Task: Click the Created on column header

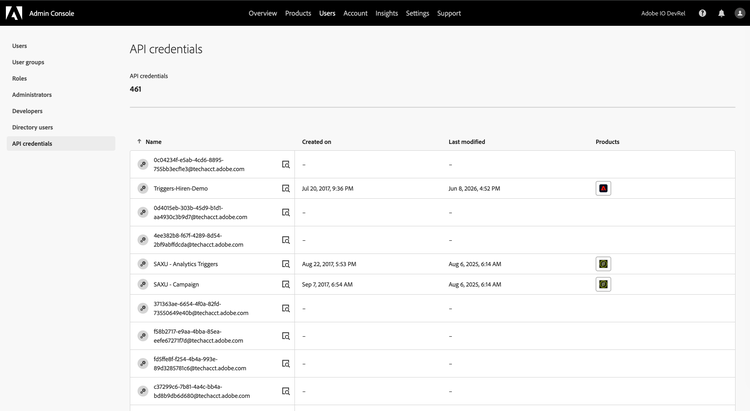Action: 316,142
